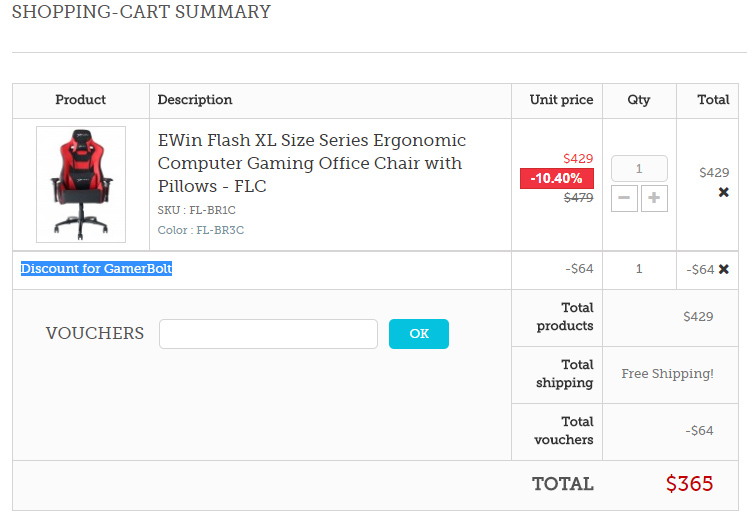Open the EWin Flash XL product link
This screenshot has width=747, height=521.
click(x=311, y=163)
